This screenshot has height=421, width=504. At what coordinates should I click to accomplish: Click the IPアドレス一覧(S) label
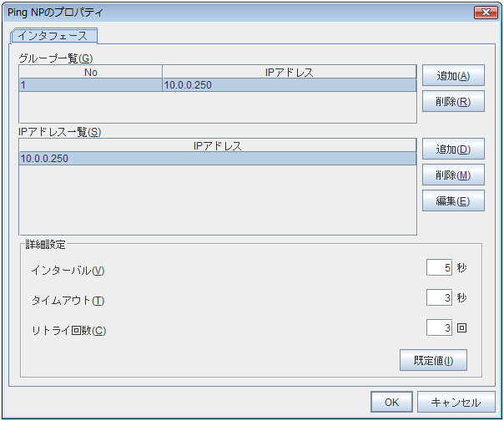pos(59,132)
